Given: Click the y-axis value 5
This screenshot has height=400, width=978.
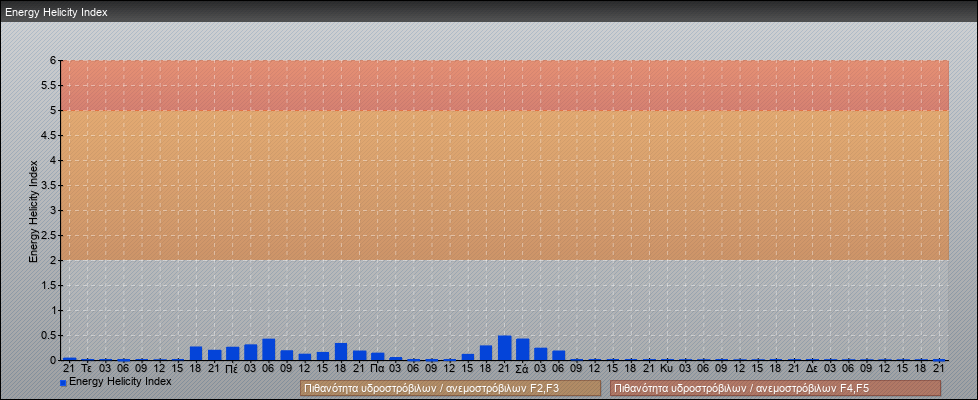Looking at the screenshot, I should click(x=54, y=110).
